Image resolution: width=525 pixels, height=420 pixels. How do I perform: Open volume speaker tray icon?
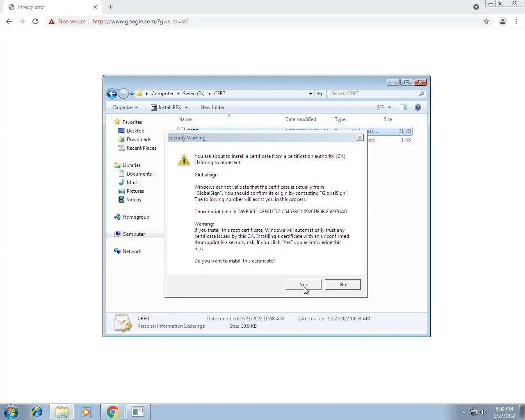click(484, 412)
